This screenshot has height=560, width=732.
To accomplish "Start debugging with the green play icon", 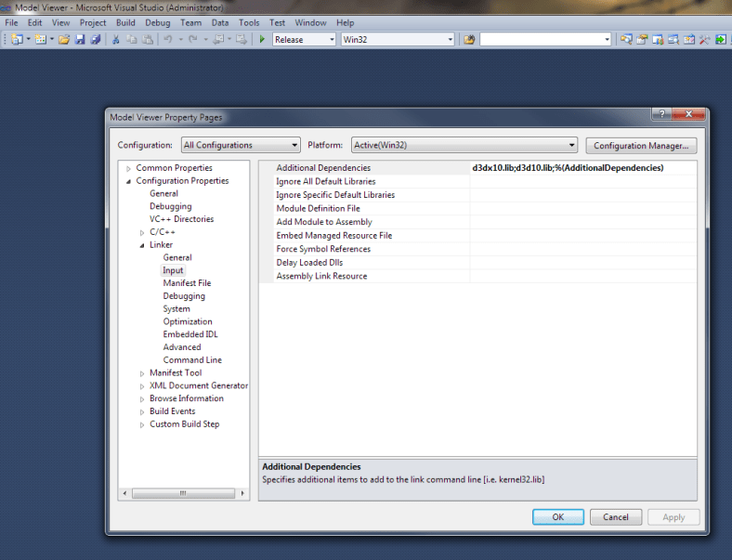I will (262, 40).
